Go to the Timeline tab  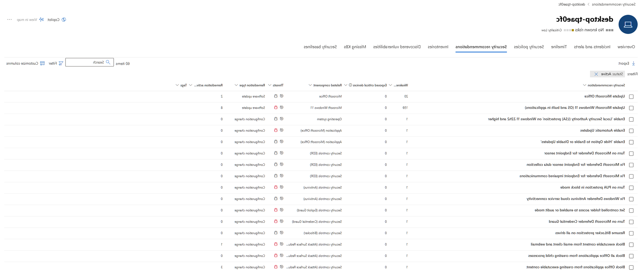[559, 47]
